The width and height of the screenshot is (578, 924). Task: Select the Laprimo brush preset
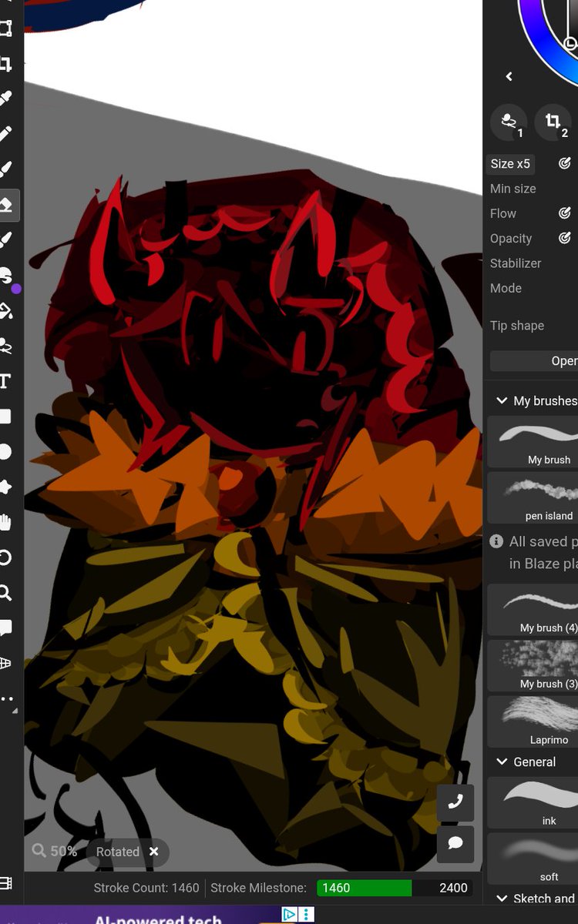pos(533,722)
